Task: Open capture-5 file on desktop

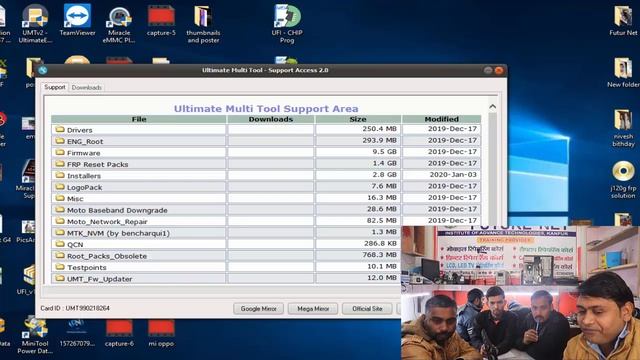Action: [161, 20]
